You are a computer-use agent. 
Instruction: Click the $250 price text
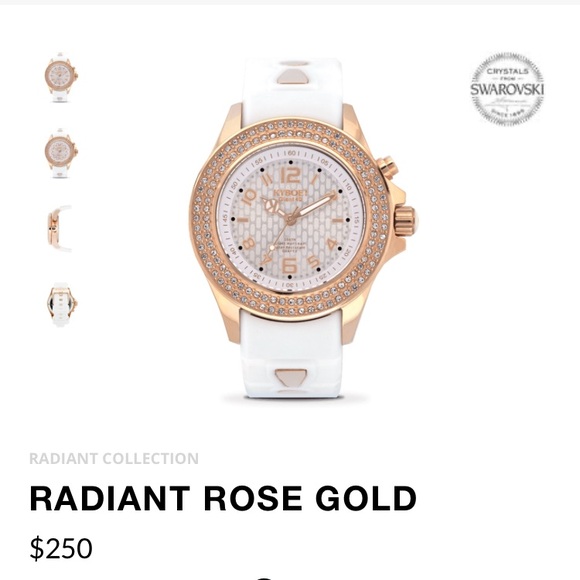(x=61, y=548)
